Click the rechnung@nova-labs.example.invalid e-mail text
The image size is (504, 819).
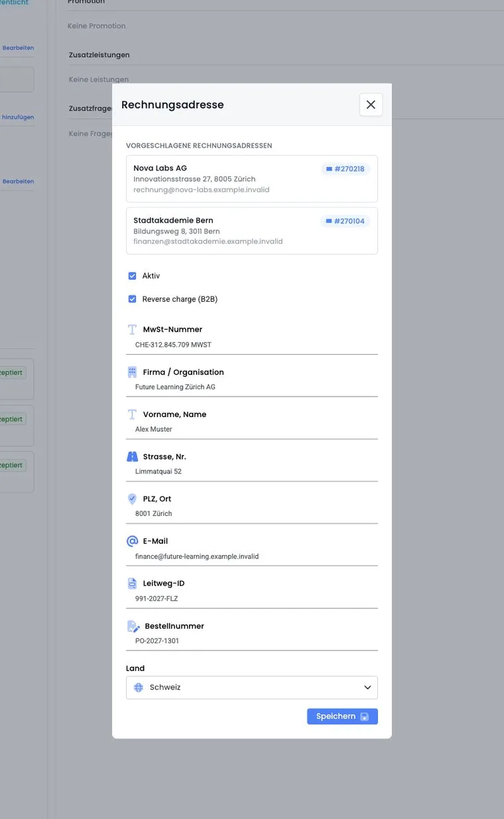(202, 190)
